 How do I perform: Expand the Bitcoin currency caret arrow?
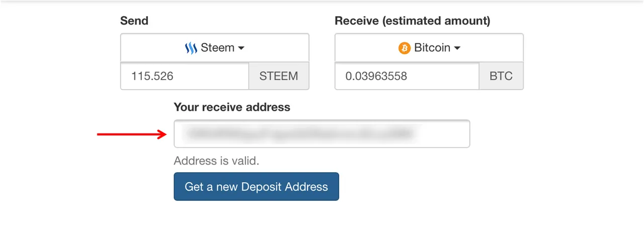pos(457,48)
